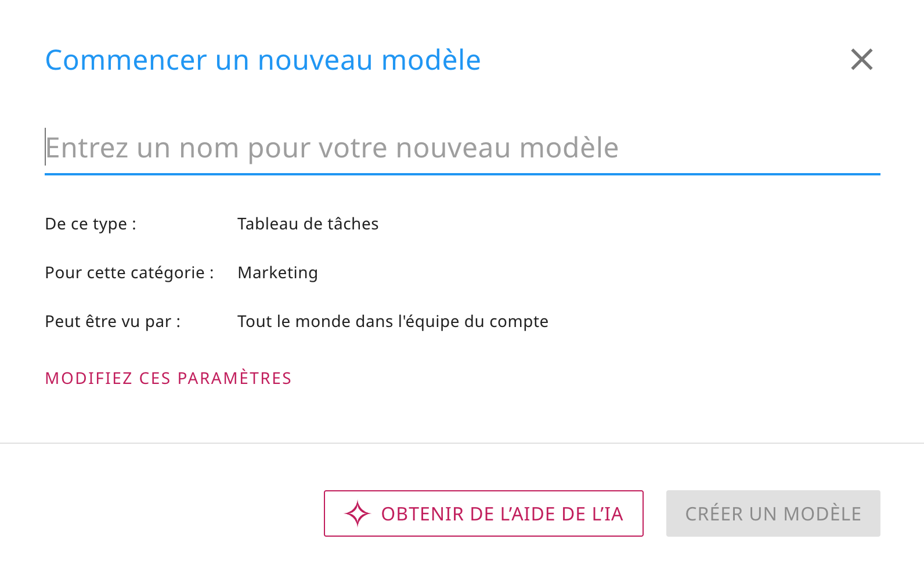Click the De ce type label
The image size is (924, 582).
click(x=91, y=224)
